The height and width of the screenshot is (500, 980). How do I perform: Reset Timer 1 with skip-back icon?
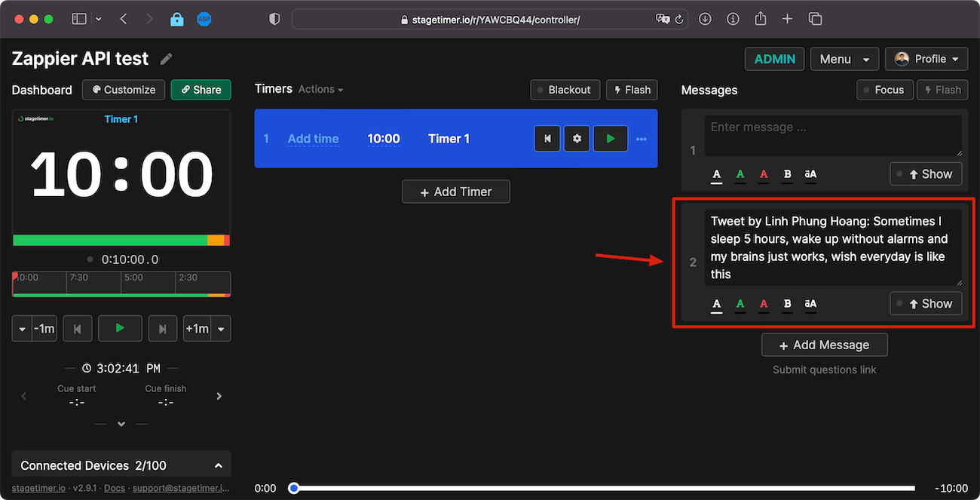[547, 139]
